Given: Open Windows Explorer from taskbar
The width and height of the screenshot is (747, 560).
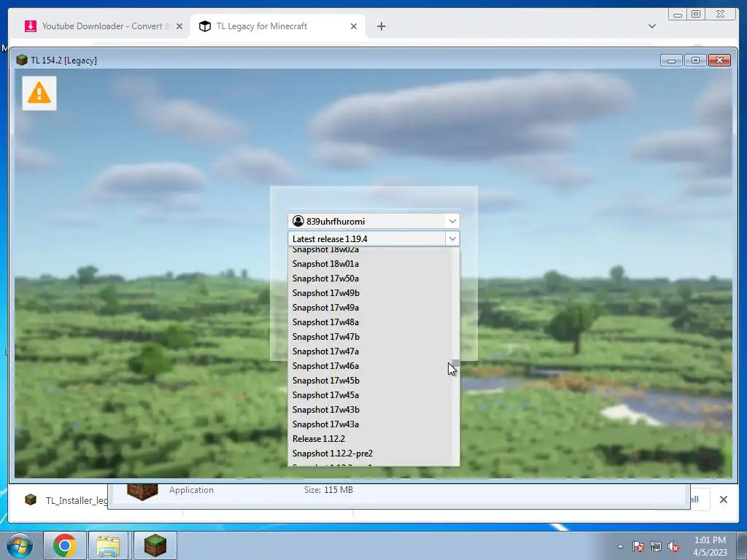Looking at the screenshot, I should point(108,545).
